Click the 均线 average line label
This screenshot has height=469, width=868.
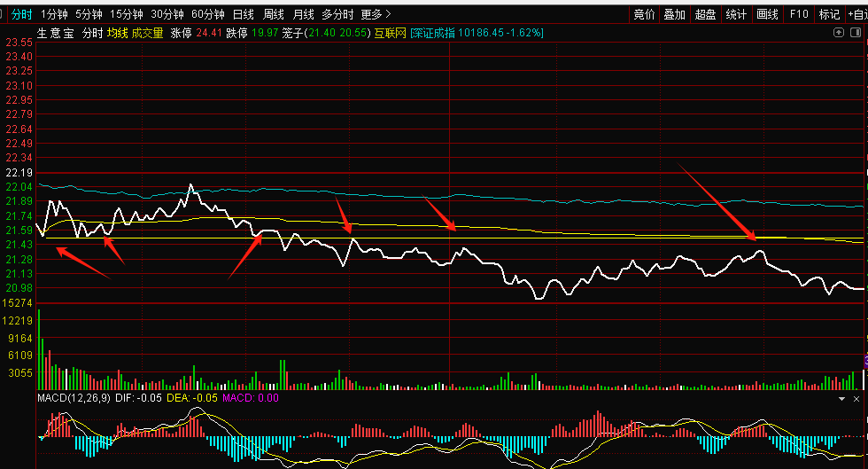[117, 34]
